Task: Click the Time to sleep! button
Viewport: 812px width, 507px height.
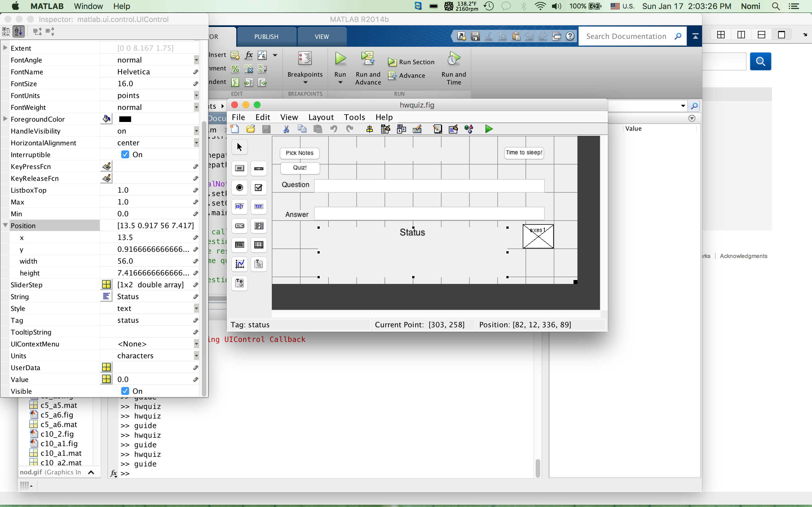Action: 524,153
